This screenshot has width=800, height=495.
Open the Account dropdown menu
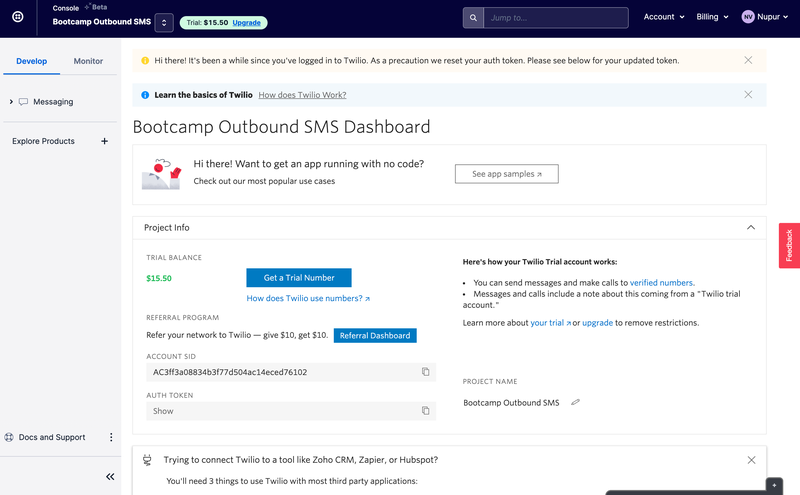coord(664,17)
